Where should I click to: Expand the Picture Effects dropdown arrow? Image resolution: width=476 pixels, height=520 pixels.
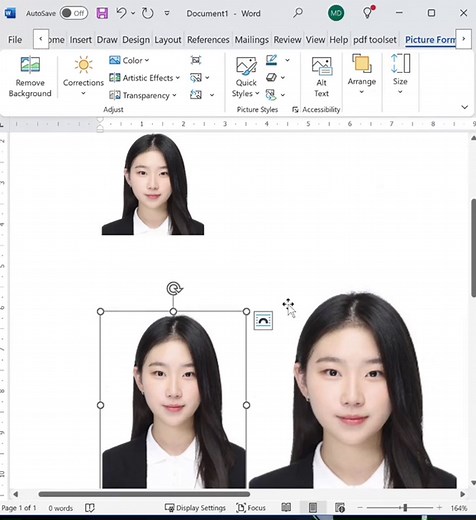283,78
